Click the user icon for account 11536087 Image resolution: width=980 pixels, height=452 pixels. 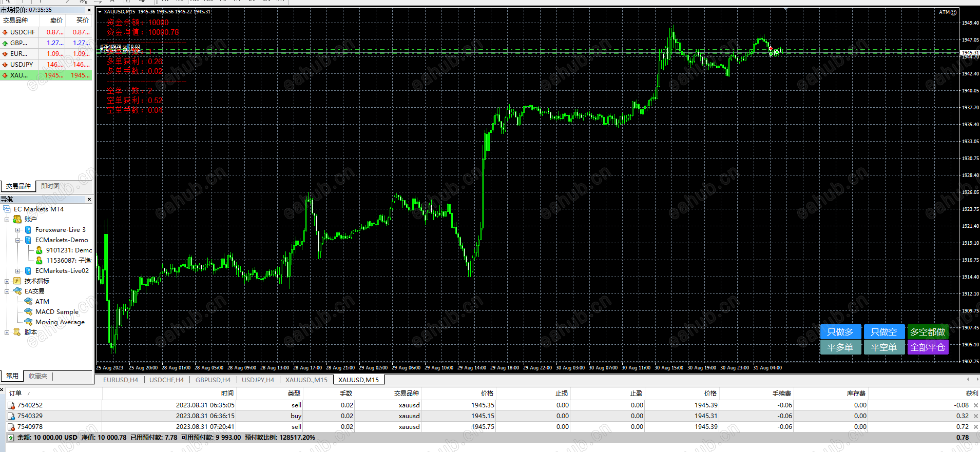[39, 261]
